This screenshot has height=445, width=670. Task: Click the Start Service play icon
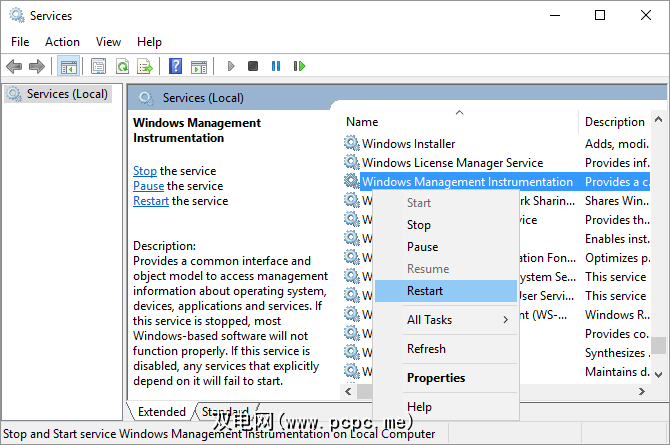(x=231, y=66)
